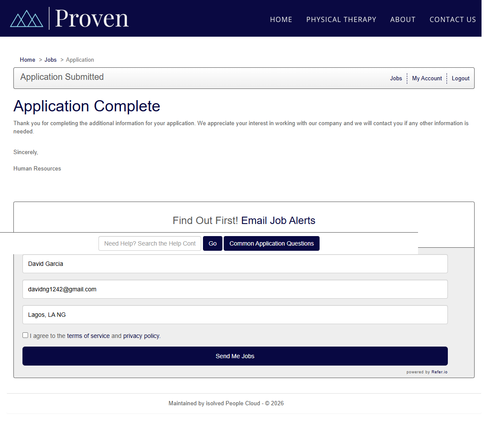This screenshot has height=448, width=488.
Task: Click the email address input field
Action: (235, 289)
